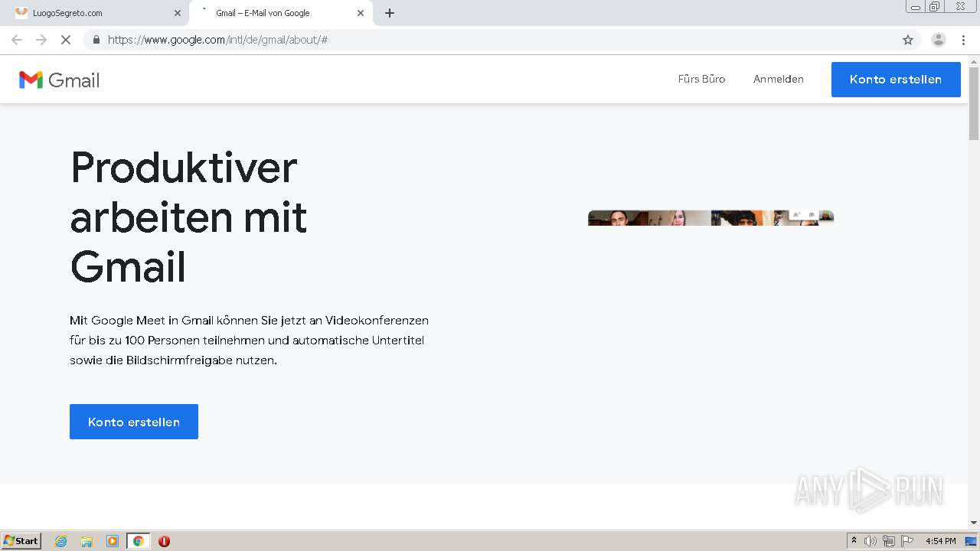The width and height of the screenshot is (980, 551).
Task: Restore down the Chrome window
Action: [x=935, y=7]
